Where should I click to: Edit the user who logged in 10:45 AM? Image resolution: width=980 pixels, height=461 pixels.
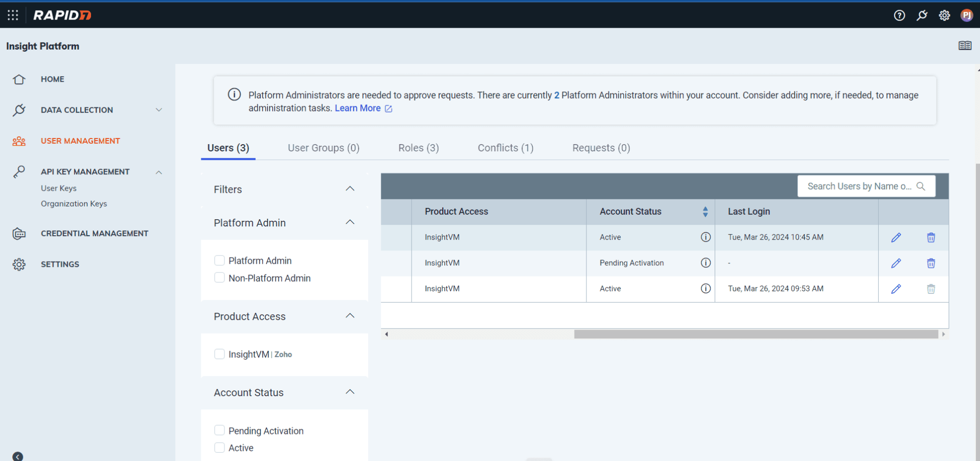pyautogui.click(x=896, y=238)
